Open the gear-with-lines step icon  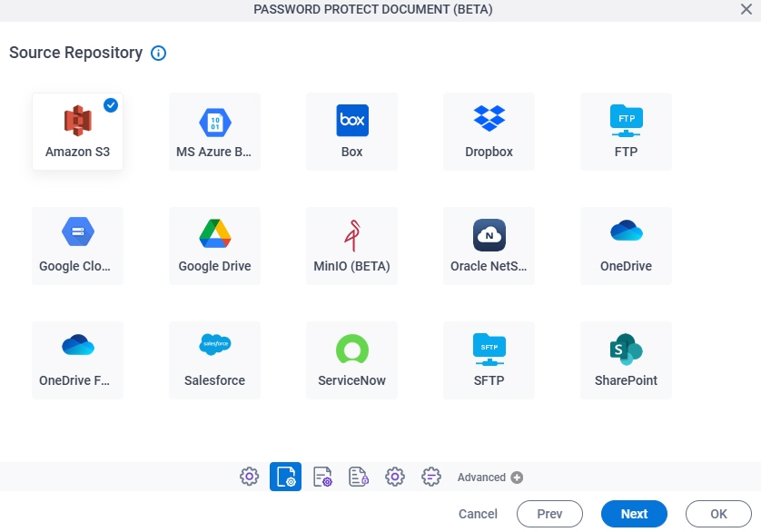pos(431,477)
